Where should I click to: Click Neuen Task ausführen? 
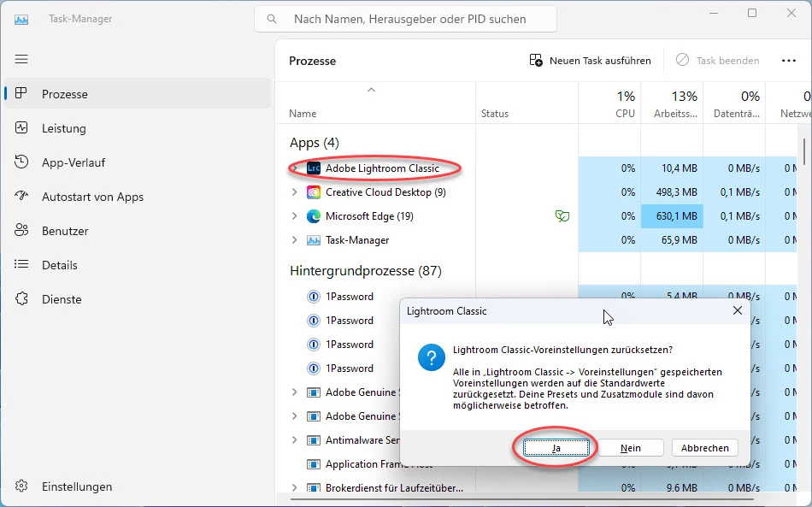click(x=591, y=61)
